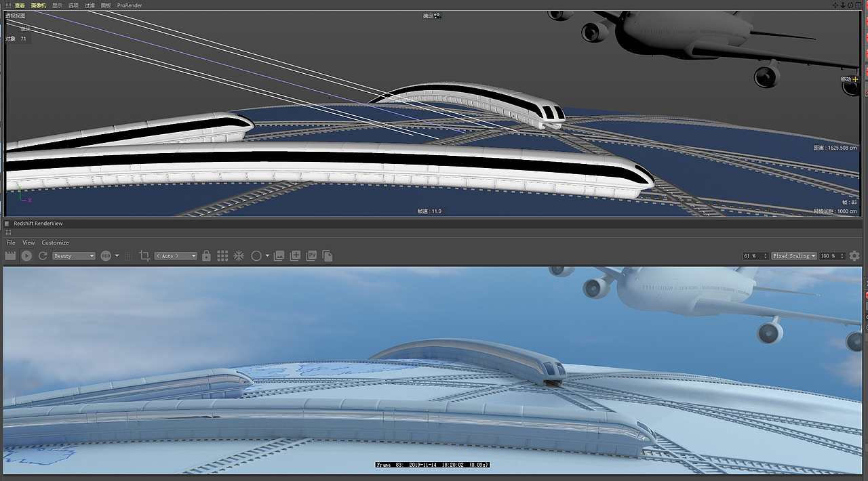The width and height of the screenshot is (868, 481).
Task: Click the viewport move camera arrows icon
Action: click(x=835, y=5)
